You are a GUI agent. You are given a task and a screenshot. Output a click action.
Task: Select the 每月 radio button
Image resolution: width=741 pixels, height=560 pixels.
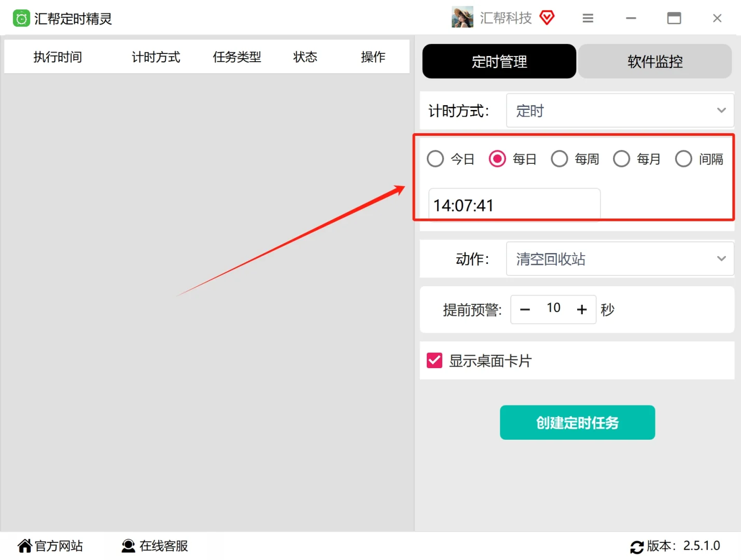(621, 159)
